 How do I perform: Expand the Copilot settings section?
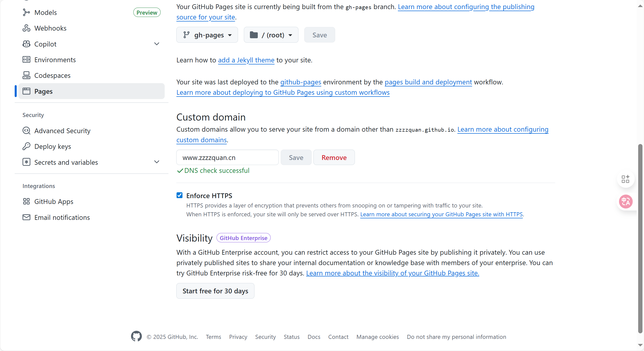click(157, 44)
